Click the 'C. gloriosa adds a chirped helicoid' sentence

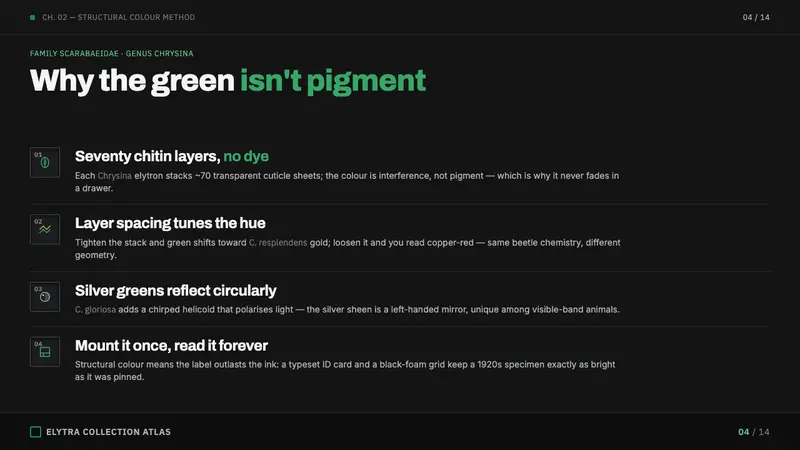coord(347,309)
